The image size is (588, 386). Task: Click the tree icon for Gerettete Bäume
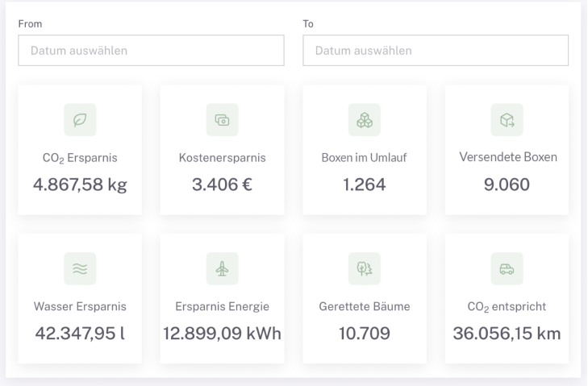tap(365, 268)
